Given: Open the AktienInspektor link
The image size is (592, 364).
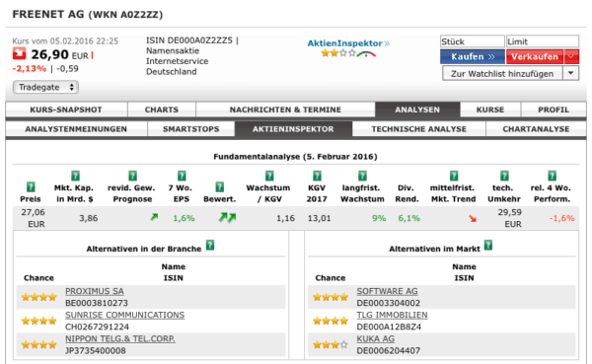Looking at the screenshot, I should click(348, 43).
